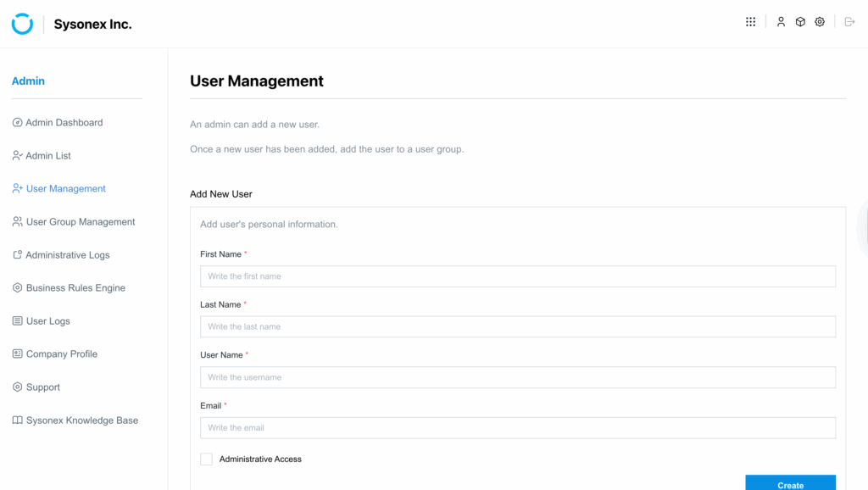Viewport: 868px width, 490px height.
Task: Select Business Rules Engine menu item
Action: click(75, 288)
